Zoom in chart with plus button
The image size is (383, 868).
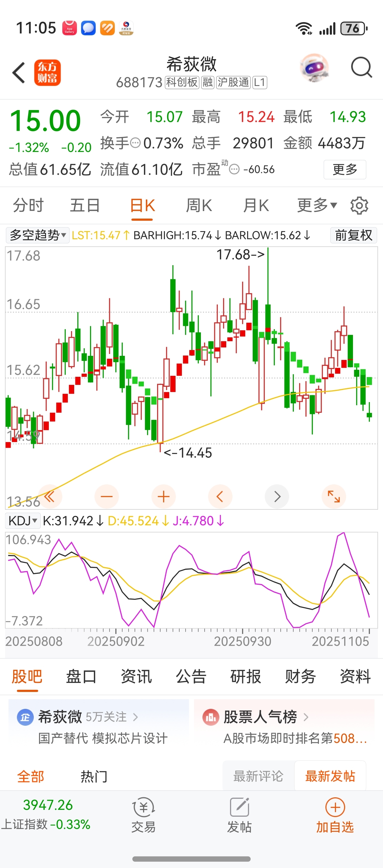164,496
